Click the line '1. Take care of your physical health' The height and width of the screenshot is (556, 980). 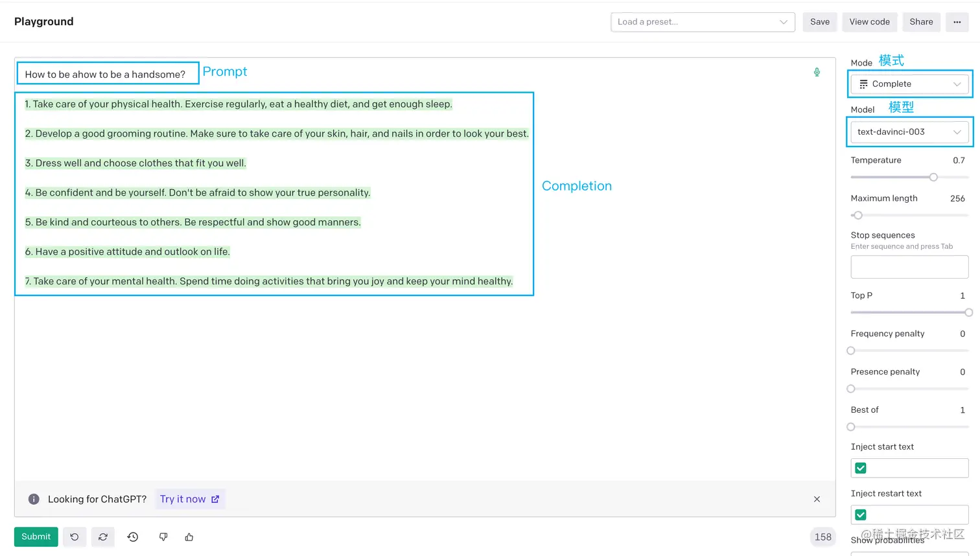pyautogui.click(x=239, y=104)
